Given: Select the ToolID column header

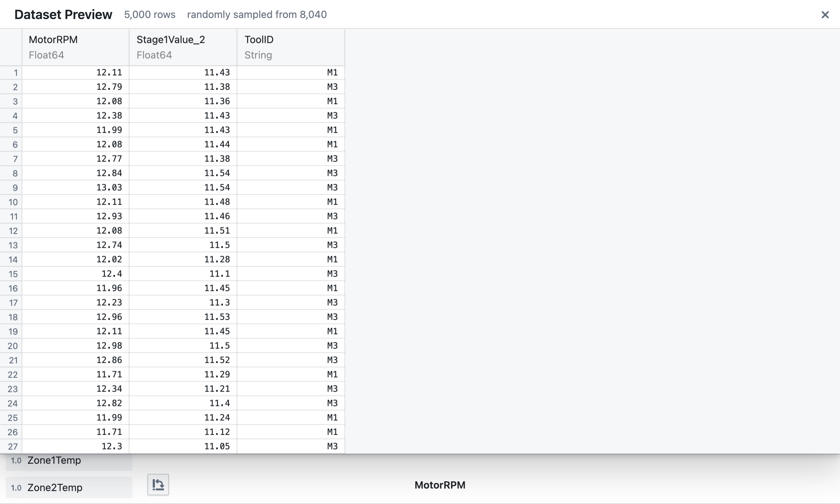Looking at the screenshot, I should coord(259,40).
